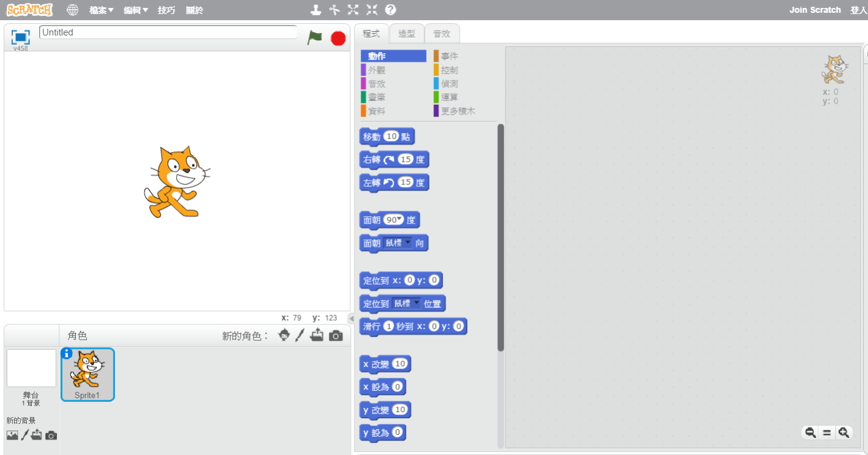Open the 技巧 tips menu

(166, 10)
